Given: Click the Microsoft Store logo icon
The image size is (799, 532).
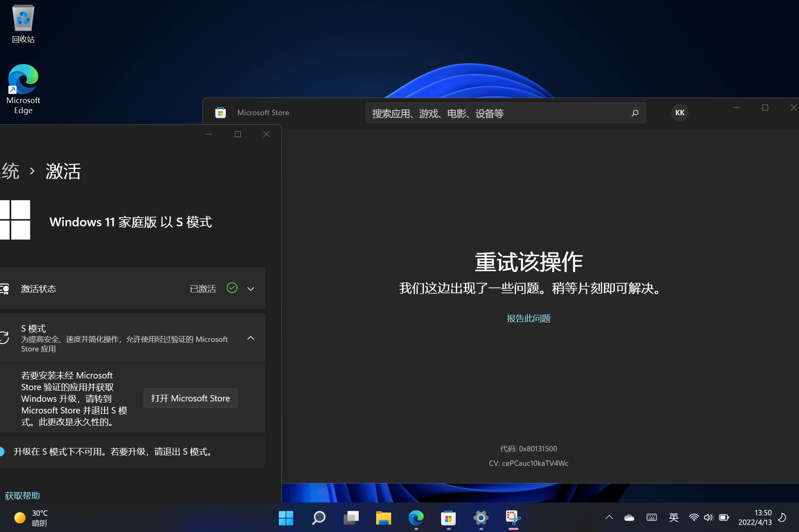Looking at the screenshot, I should coord(221,113).
